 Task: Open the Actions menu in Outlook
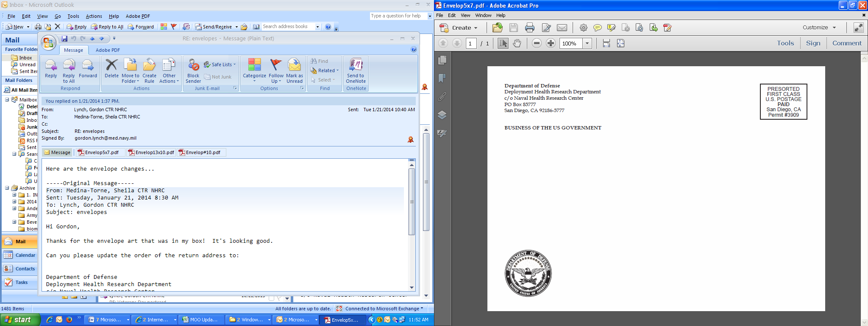point(94,16)
